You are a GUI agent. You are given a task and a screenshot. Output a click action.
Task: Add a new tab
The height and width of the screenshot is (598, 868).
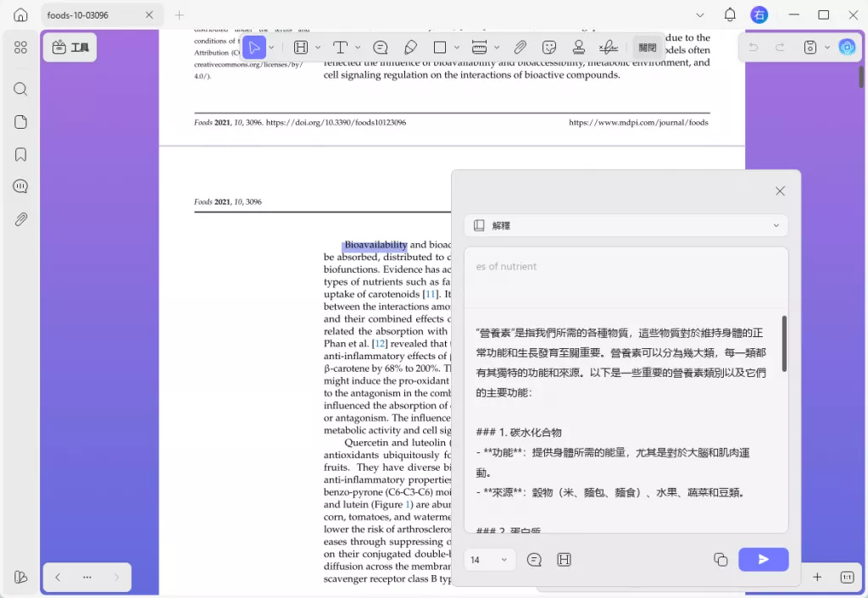tap(179, 15)
